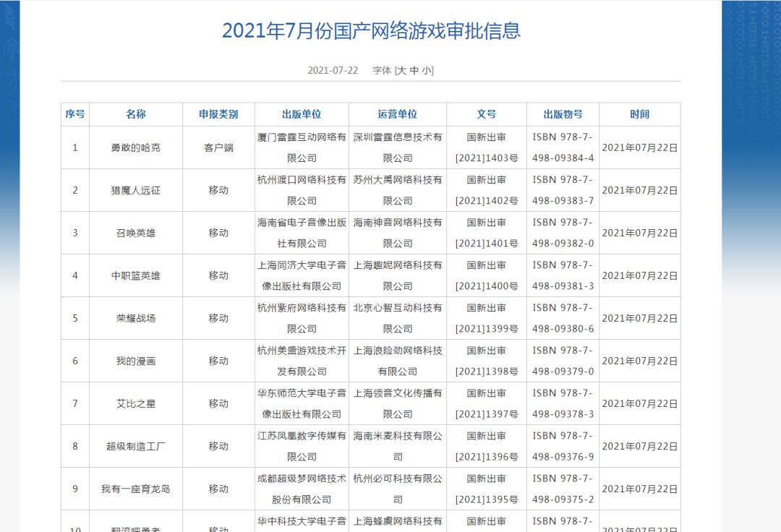Viewport: 781px width, 532px height.
Task: Set font size to medium with 中
Action: 414,71
